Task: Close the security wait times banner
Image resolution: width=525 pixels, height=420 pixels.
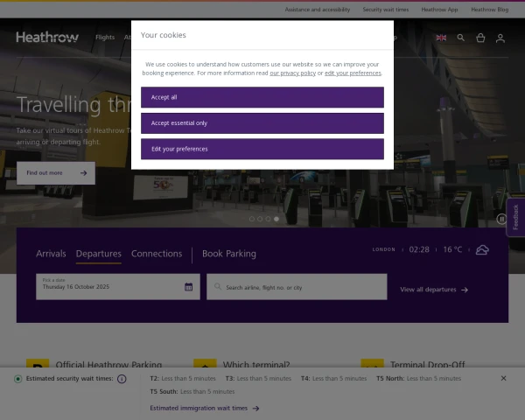Action: 503,378
